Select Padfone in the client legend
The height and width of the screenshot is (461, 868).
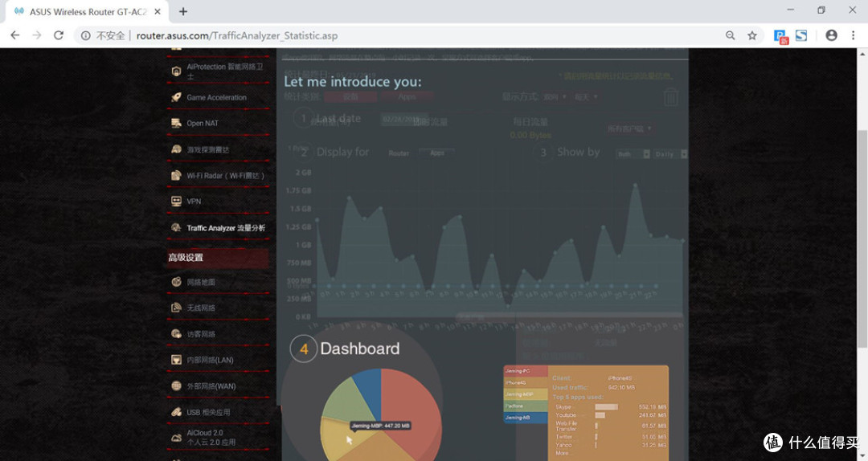pyautogui.click(x=526, y=406)
